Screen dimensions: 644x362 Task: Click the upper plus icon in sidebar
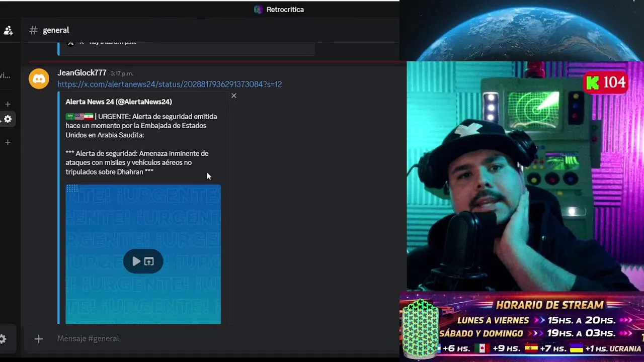pos(8,104)
